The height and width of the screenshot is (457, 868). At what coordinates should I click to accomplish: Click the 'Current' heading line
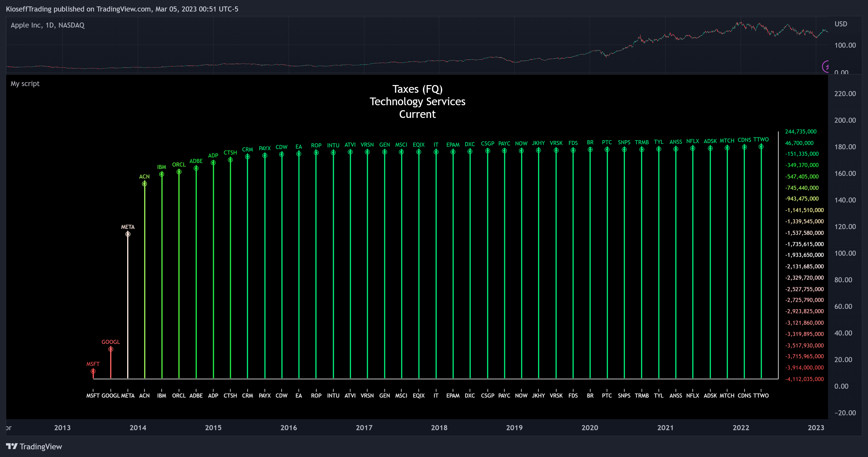pyautogui.click(x=418, y=114)
